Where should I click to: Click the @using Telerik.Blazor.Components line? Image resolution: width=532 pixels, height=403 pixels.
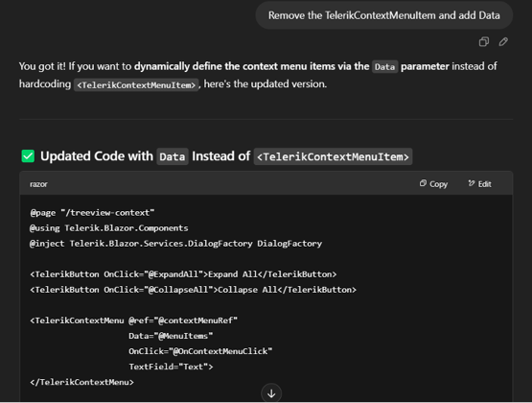point(109,228)
